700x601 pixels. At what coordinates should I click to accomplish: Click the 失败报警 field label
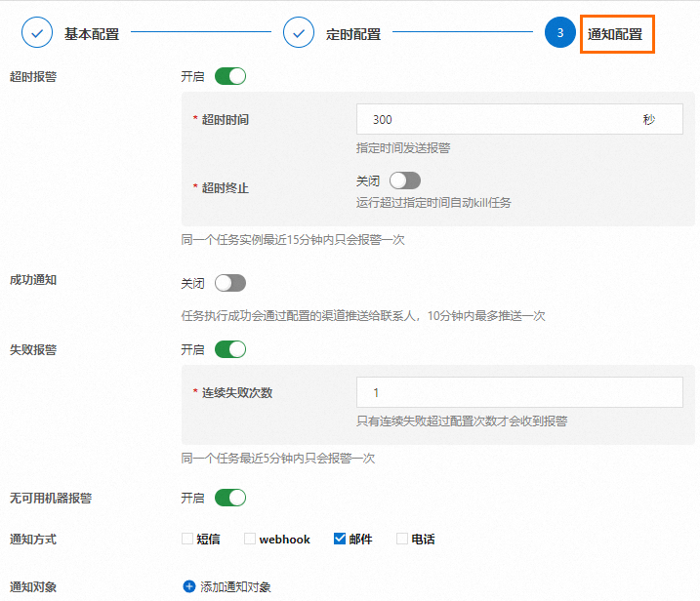33,349
